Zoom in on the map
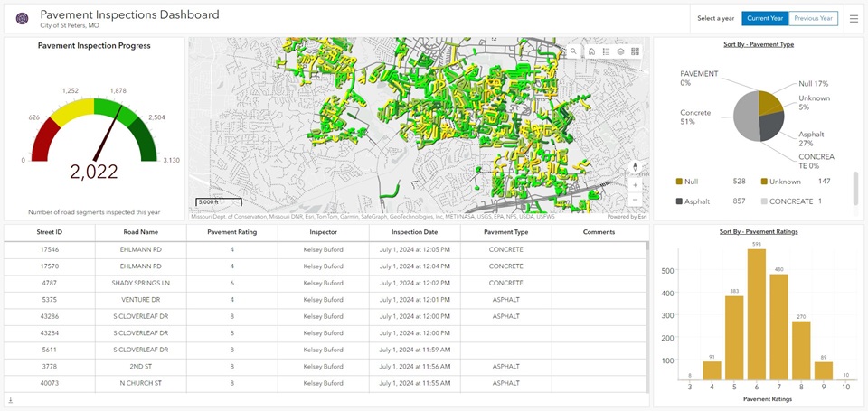This screenshot has height=411, width=868. click(635, 184)
